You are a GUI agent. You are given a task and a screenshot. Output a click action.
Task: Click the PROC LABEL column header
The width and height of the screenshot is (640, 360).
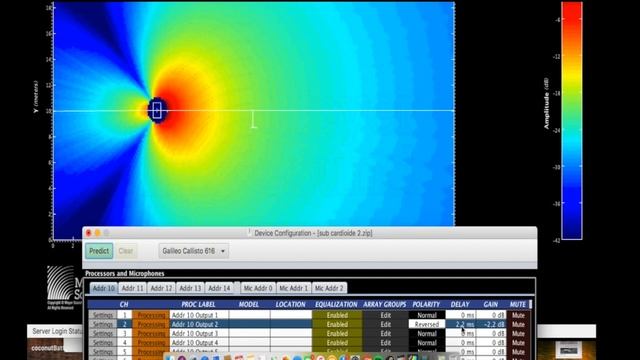[x=198, y=304]
